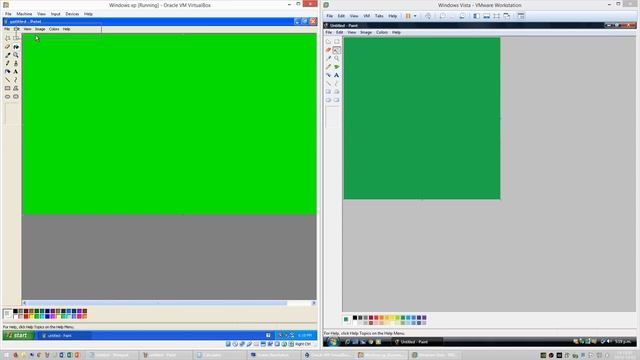
Task: Click the pause button in VMware toolbar
Action: click(x=408, y=16)
